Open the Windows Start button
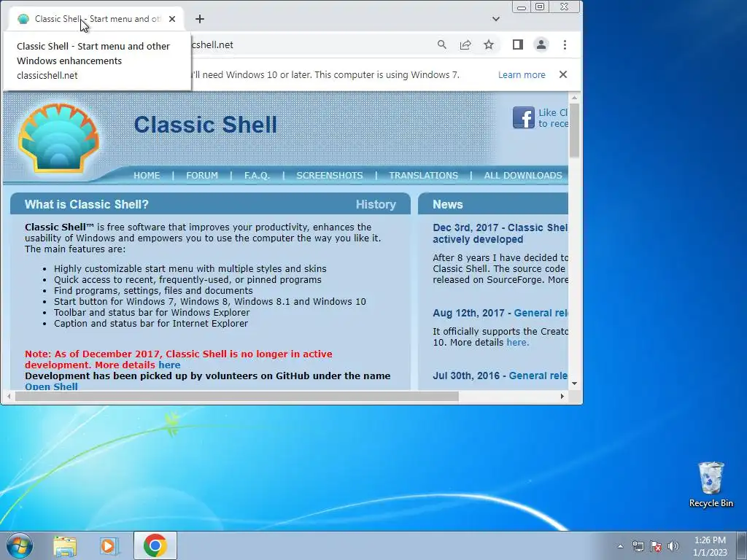This screenshot has width=747, height=560. (x=20, y=545)
